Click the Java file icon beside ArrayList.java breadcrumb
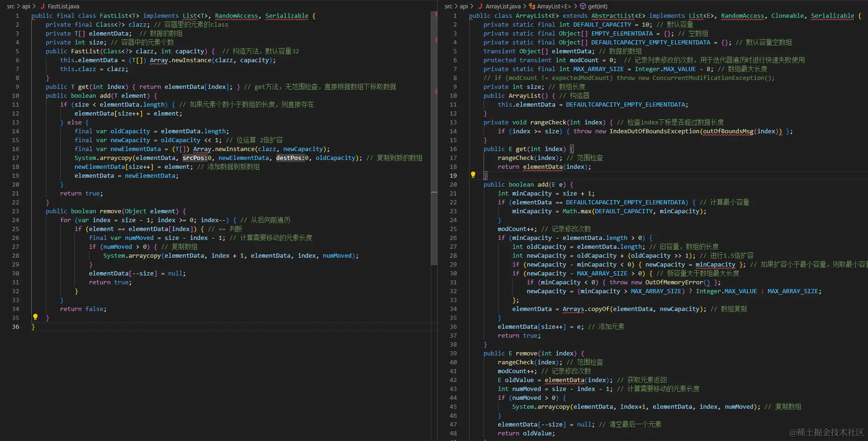 click(480, 7)
